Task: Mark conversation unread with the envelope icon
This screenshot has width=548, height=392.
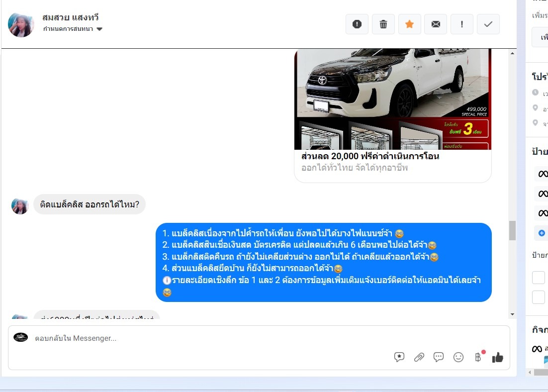Action: click(436, 24)
